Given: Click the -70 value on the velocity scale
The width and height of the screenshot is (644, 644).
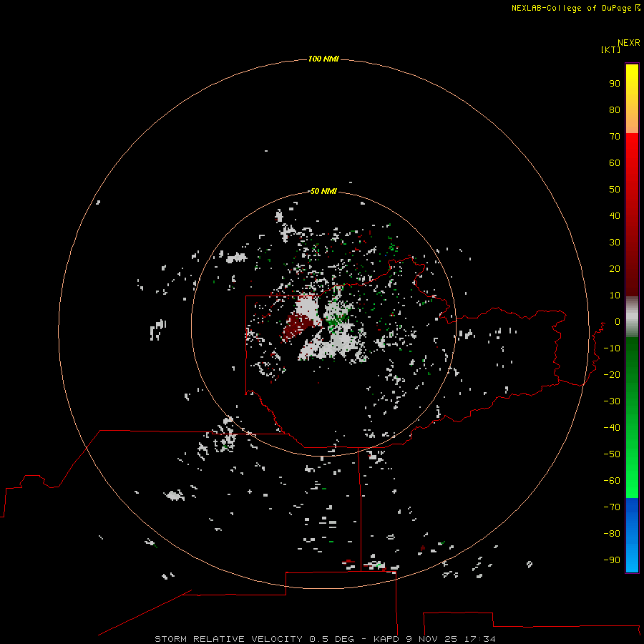Looking at the screenshot, I should pyautogui.click(x=612, y=507).
